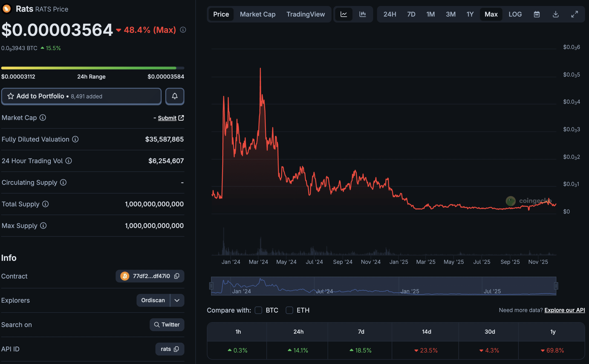Switch to line chart view icon
The height and width of the screenshot is (364, 589).
point(344,14)
